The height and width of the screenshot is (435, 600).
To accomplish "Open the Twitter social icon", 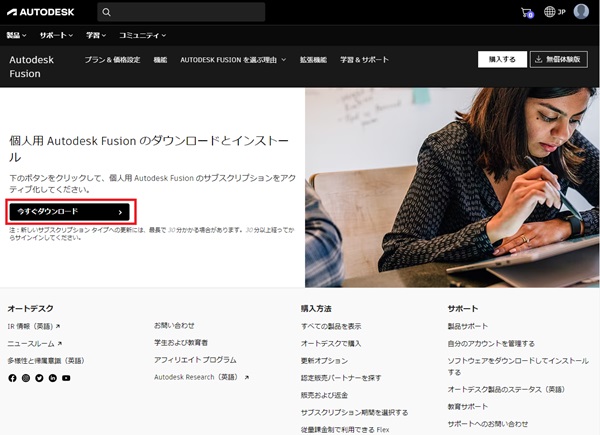I will (x=39, y=378).
